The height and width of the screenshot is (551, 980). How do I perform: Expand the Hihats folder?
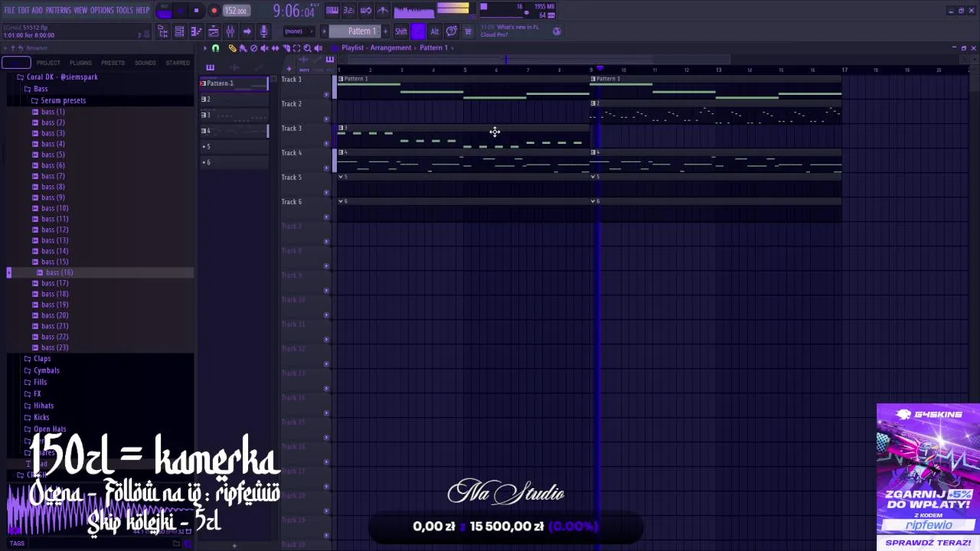click(x=44, y=406)
